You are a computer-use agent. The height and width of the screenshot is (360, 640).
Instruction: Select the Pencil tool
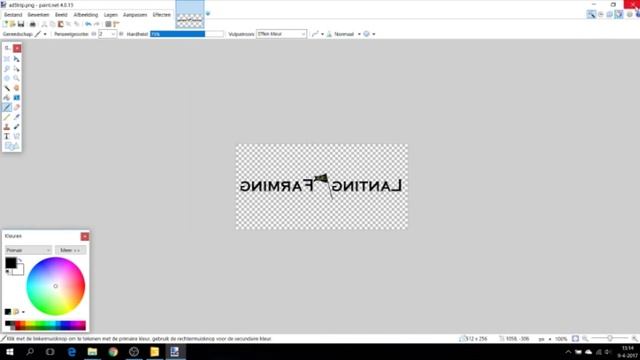tap(7, 117)
